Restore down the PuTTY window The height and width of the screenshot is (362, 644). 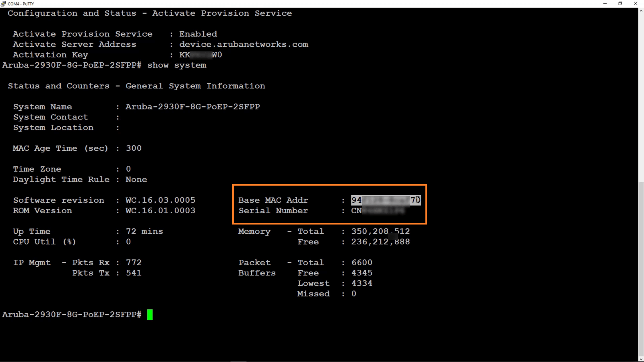point(620,4)
